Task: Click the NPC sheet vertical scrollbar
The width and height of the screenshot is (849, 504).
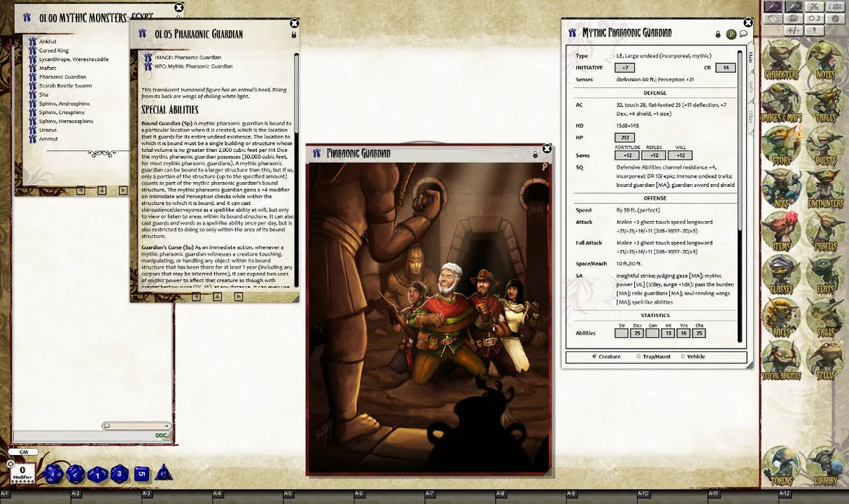Action: tap(741, 196)
